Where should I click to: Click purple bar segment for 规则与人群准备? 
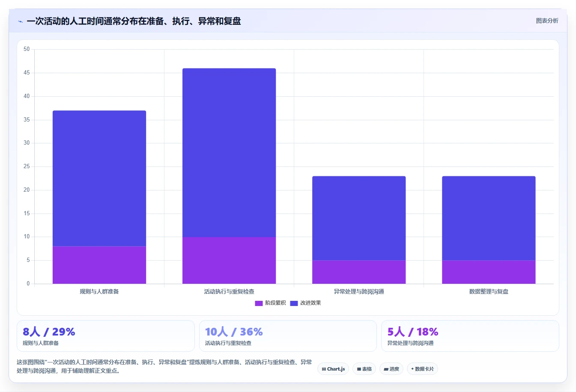[99, 265]
